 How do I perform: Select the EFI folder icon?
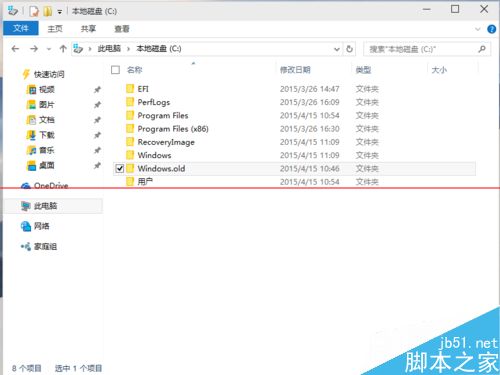tap(130, 89)
